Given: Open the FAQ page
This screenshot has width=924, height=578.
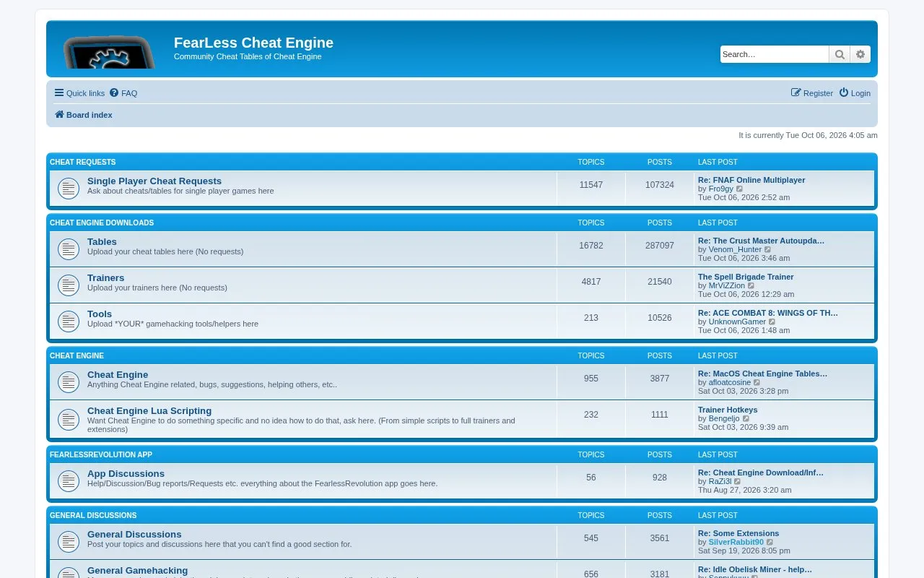Looking at the screenshot, I should (x=123, y=93).
